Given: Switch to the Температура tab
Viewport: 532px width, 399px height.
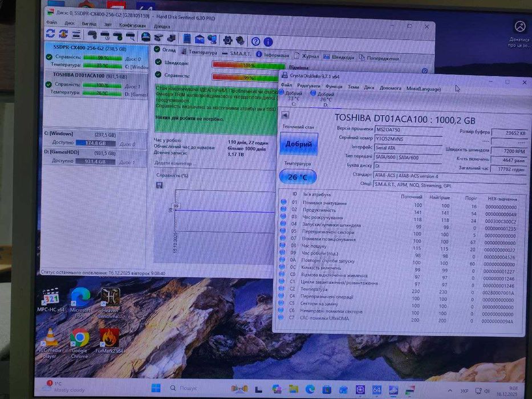Looking at the screenshot, I should 199,52.
